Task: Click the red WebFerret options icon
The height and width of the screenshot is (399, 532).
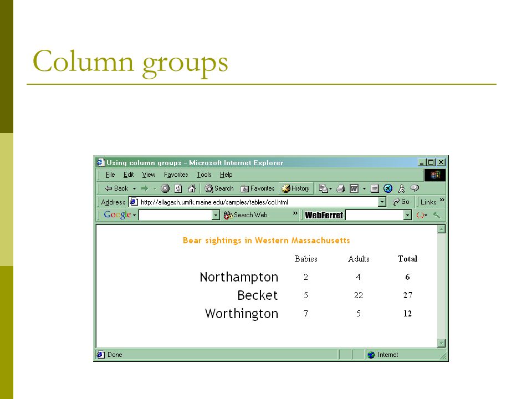Action: [x=422, y=215]
